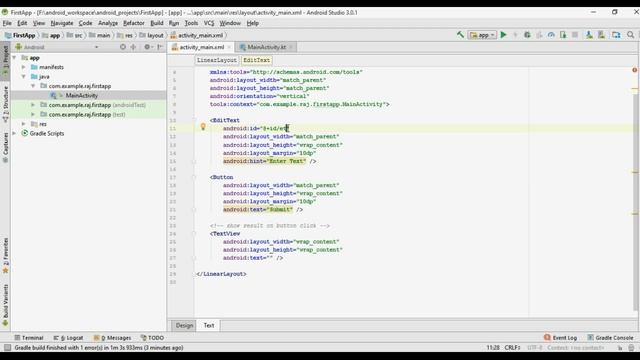
Task: Toggle the Build Variants side panel
Action: [5, 306]
